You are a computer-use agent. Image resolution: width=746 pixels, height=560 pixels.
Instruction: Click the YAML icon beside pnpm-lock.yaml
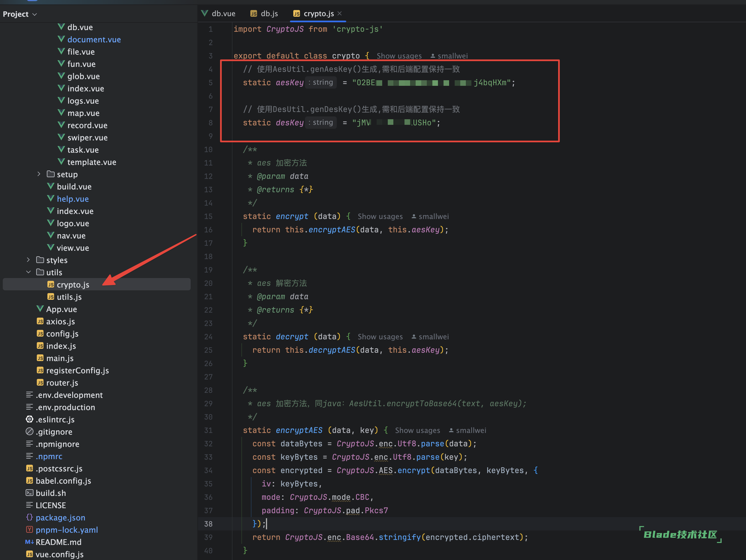coord(30,529)
